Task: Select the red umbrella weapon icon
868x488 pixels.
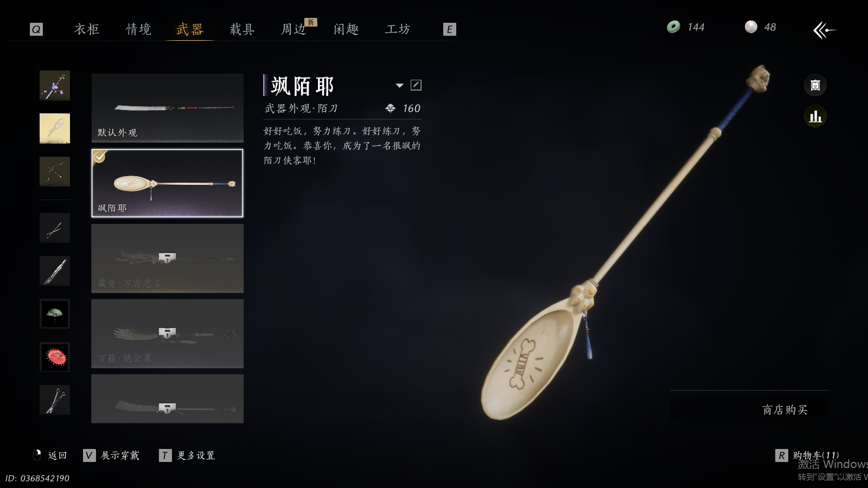Action: (55, 357)
